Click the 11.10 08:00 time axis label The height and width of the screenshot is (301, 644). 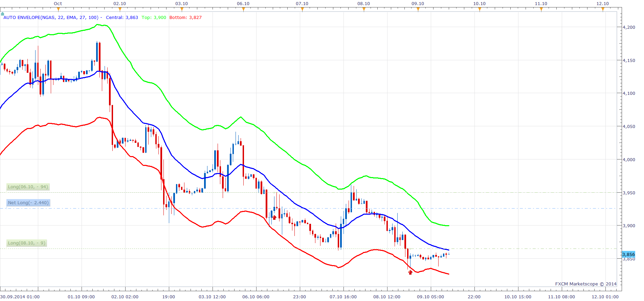[x=561, y=297]
